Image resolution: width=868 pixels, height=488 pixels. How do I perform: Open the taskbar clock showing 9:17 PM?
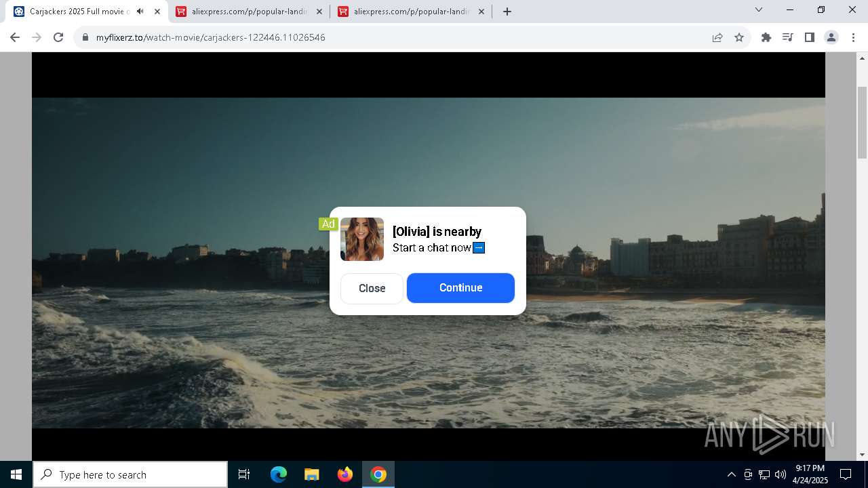pos(810,474)
